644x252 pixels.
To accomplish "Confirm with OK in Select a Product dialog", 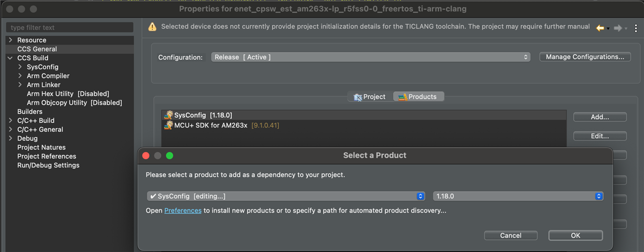I will (x=576, y=236).
